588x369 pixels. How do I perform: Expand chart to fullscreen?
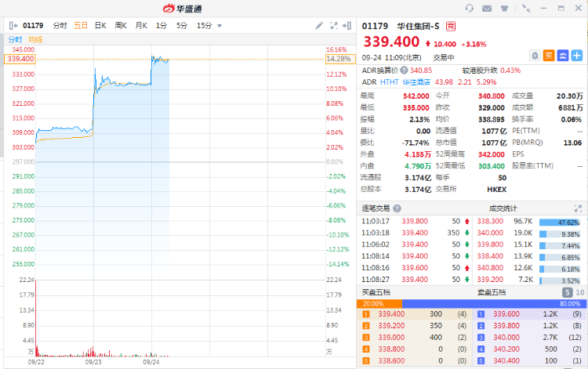point(334,26)
